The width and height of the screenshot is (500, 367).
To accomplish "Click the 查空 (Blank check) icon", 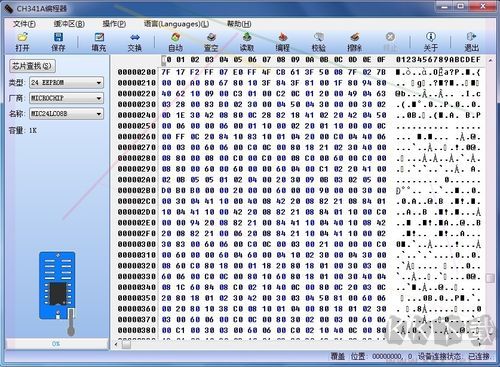I will 211,42.
